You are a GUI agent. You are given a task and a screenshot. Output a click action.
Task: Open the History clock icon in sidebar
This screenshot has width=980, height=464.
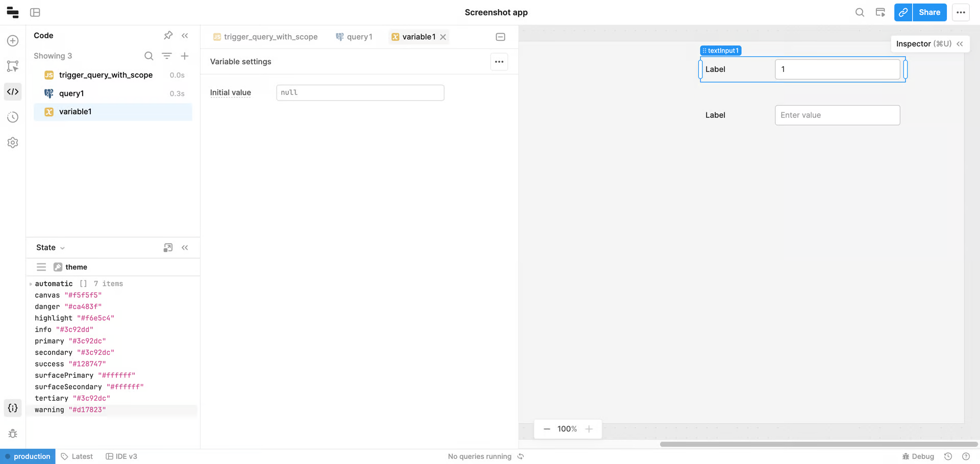pyautogui.click(x=13, y=117)
